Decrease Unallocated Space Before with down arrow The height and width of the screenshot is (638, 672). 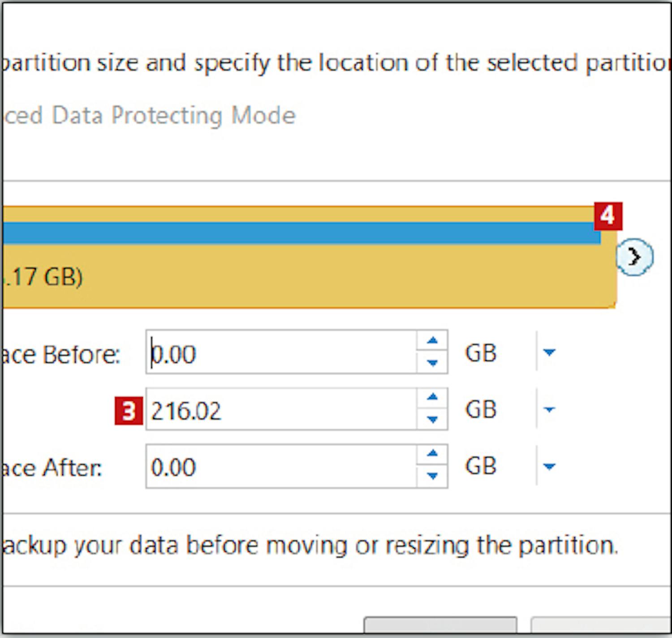click(432, 363)
